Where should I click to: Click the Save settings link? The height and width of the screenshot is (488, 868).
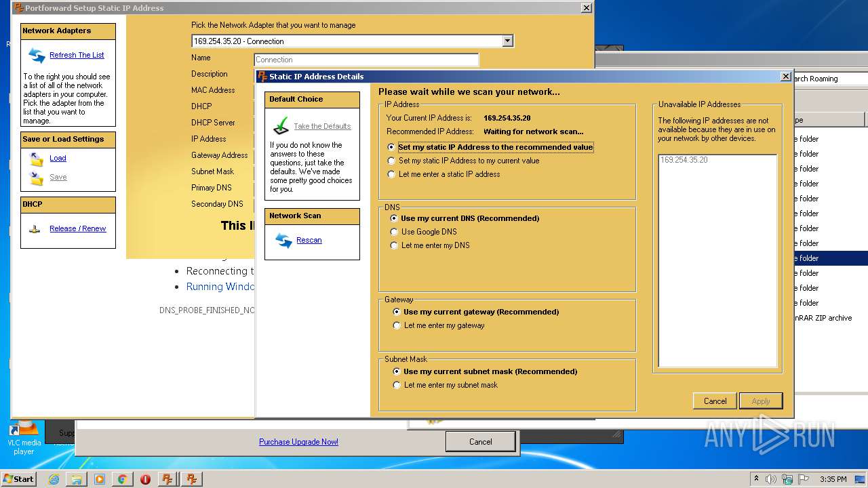coord(58,177)
